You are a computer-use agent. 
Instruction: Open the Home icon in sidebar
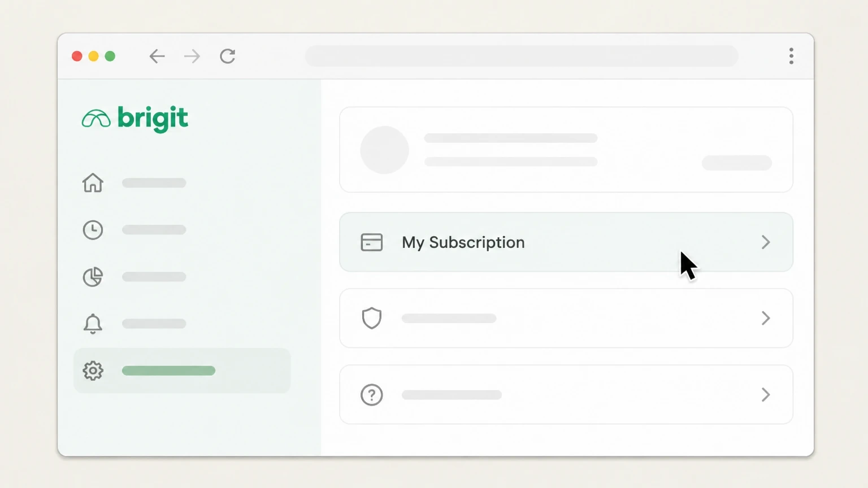pos(93,183)
